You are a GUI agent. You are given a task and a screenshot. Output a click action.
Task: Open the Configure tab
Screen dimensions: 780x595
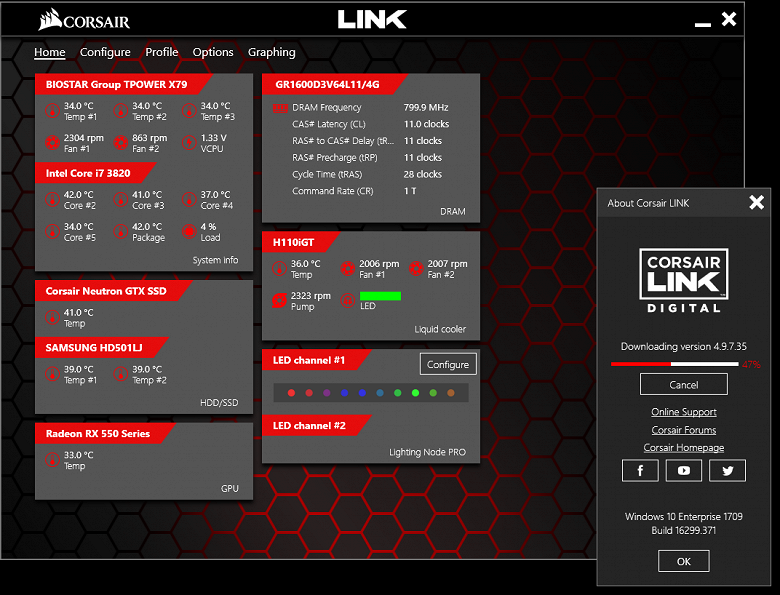click(105, 52)
